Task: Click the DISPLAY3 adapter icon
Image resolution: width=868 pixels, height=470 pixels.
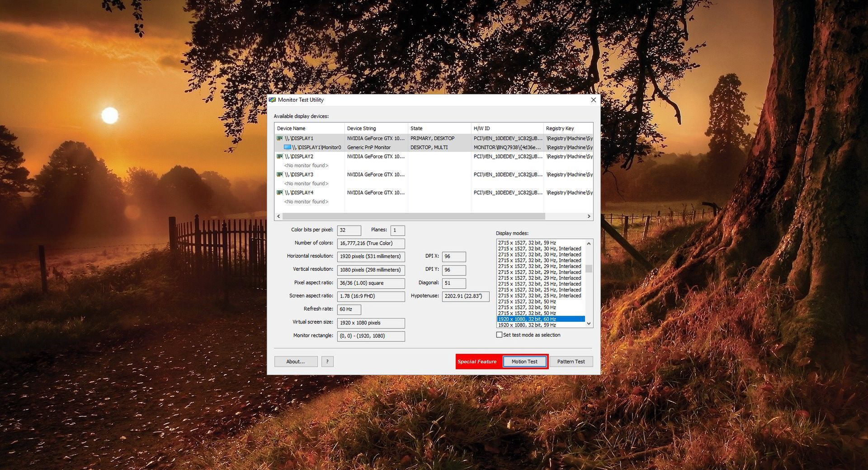Action: (279, 174)
